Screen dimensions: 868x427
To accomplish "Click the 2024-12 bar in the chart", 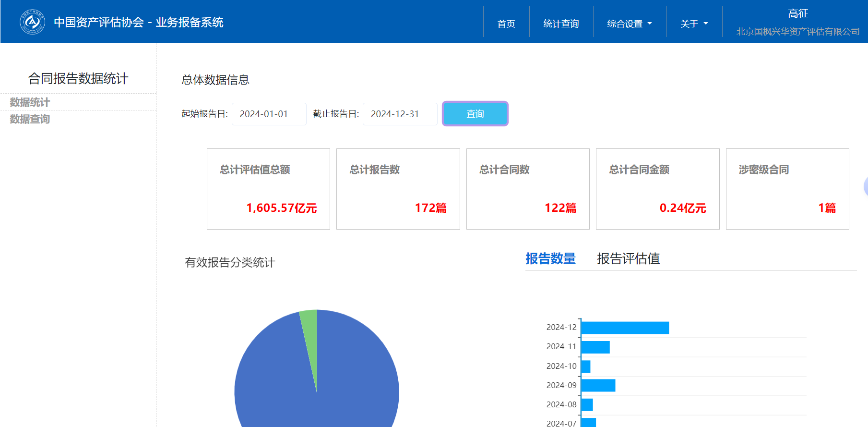I will (x=625, y=328).
